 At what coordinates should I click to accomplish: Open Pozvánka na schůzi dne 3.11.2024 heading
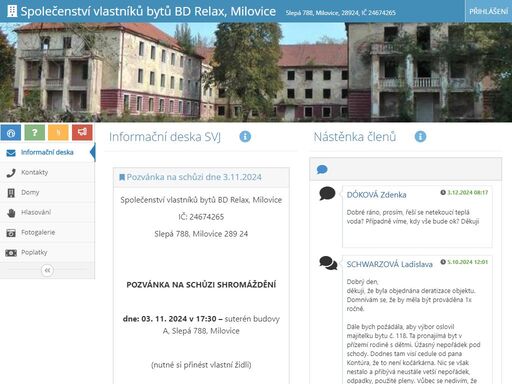point(194,177)
